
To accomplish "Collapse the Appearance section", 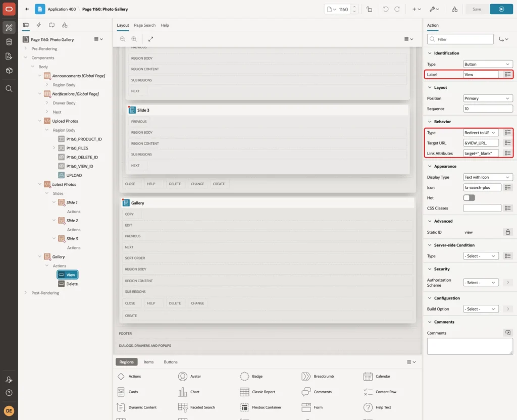I will [x=430, y=167].
